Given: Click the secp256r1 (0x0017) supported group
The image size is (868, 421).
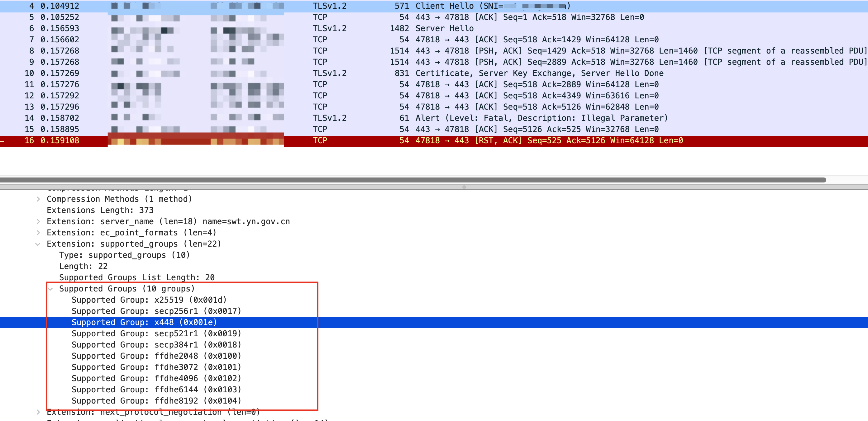Looking at the screenshot, I should (156, 311).
